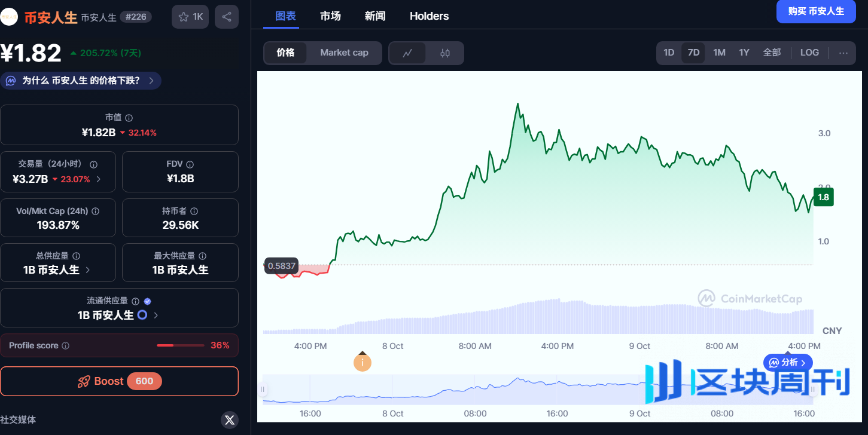868x435 pixels.
Task: Select the 1D time range
Action: (669, 53)
